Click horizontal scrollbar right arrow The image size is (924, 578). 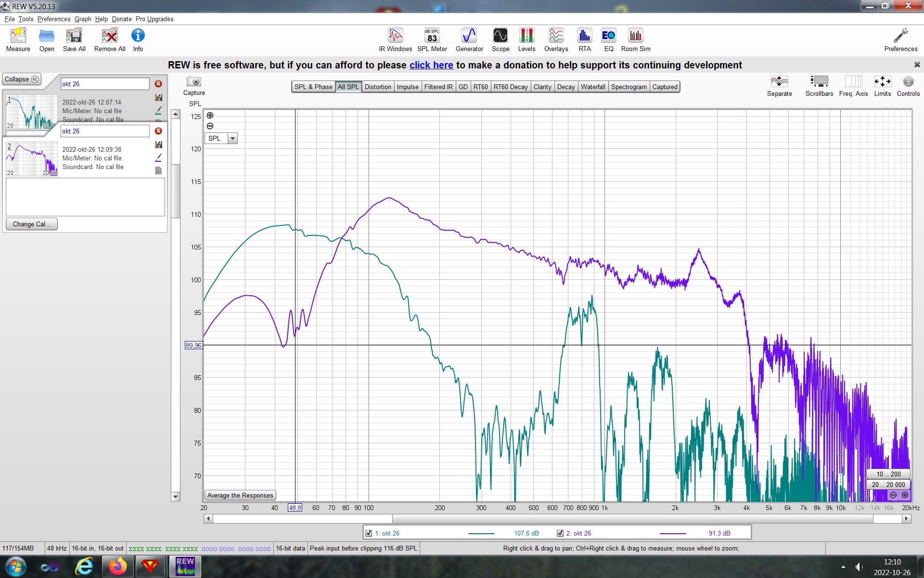tap(907, 519)
